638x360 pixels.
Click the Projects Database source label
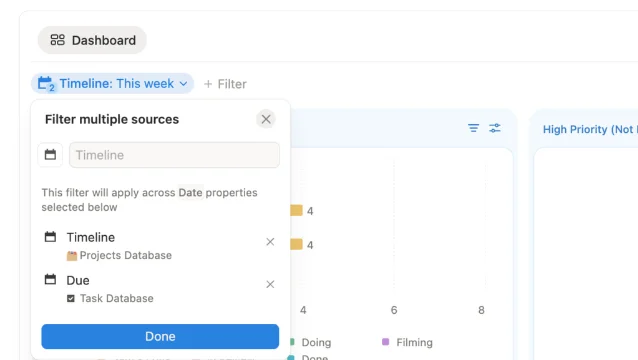(125, 255)
